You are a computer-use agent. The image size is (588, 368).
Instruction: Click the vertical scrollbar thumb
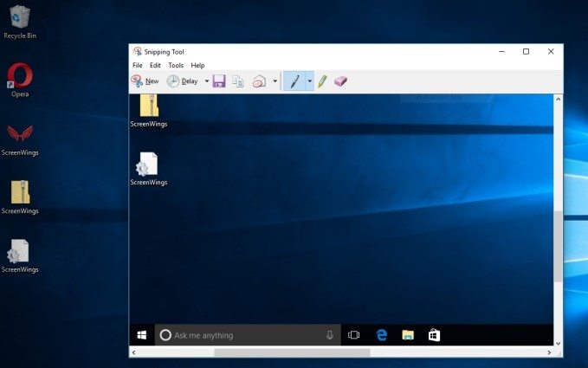tap(558, 247)
